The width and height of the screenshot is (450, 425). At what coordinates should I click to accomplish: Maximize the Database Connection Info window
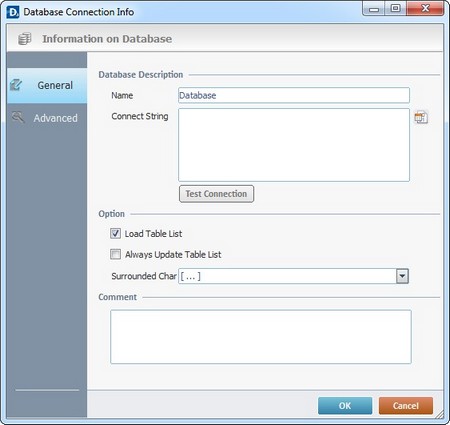[395, 8]
